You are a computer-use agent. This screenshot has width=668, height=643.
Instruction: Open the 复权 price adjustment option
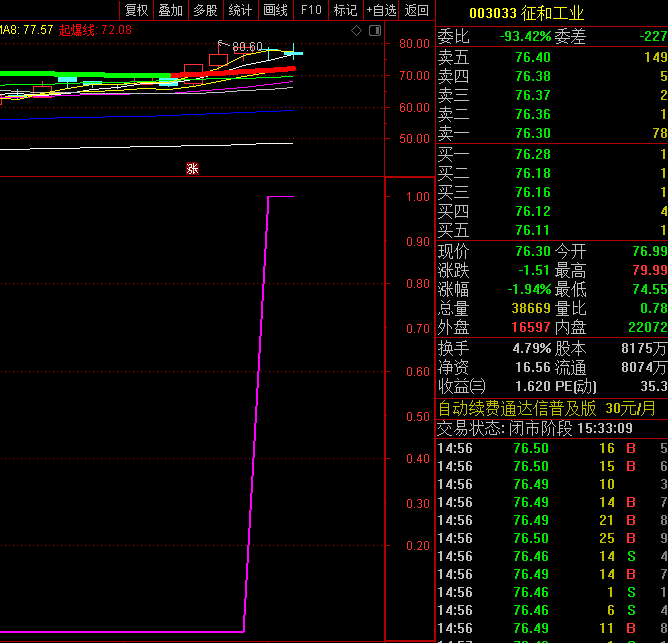136,10
